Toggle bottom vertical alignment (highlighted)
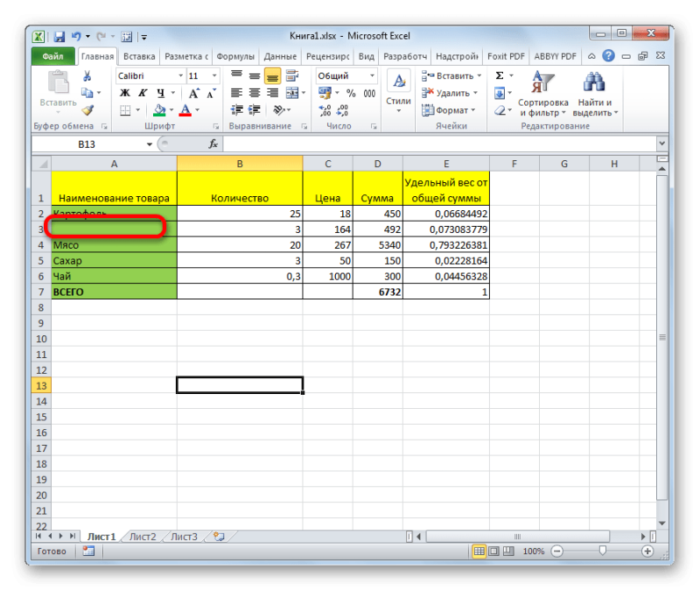This screenshot has height=591, width=700. point(272,76)
